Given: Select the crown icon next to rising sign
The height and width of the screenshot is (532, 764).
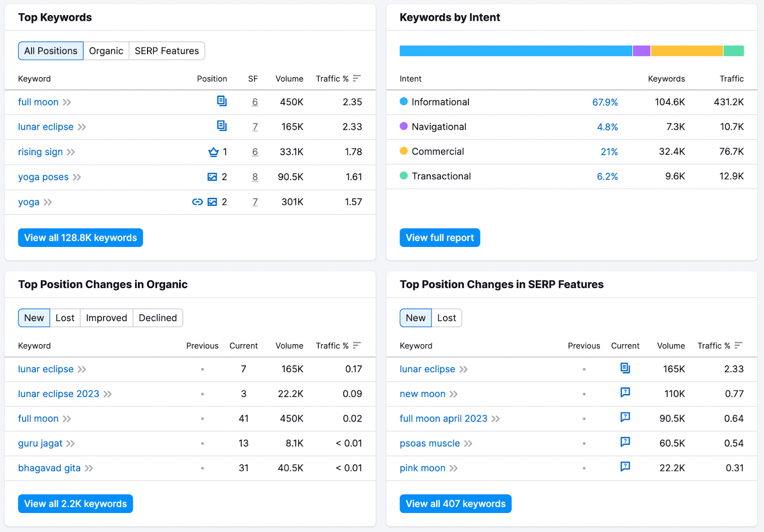Looking at the screenshot, I should pyautogui.click(x=213, y=152).
